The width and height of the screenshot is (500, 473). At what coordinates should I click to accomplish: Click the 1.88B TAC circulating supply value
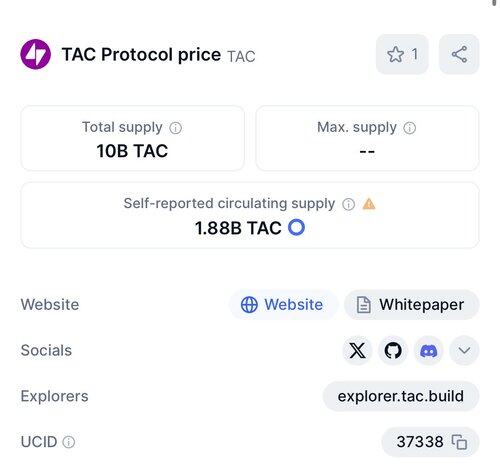point(238,228)
